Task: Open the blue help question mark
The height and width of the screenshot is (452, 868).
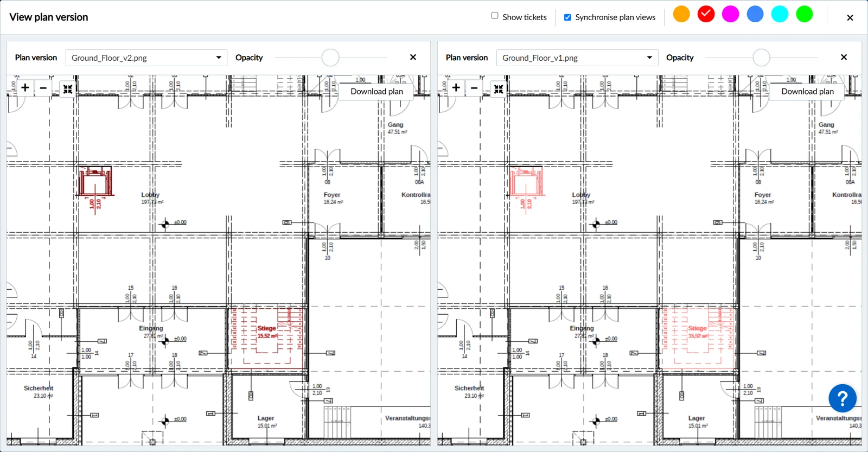Action: pyautogui.click(x=843, y=399)
